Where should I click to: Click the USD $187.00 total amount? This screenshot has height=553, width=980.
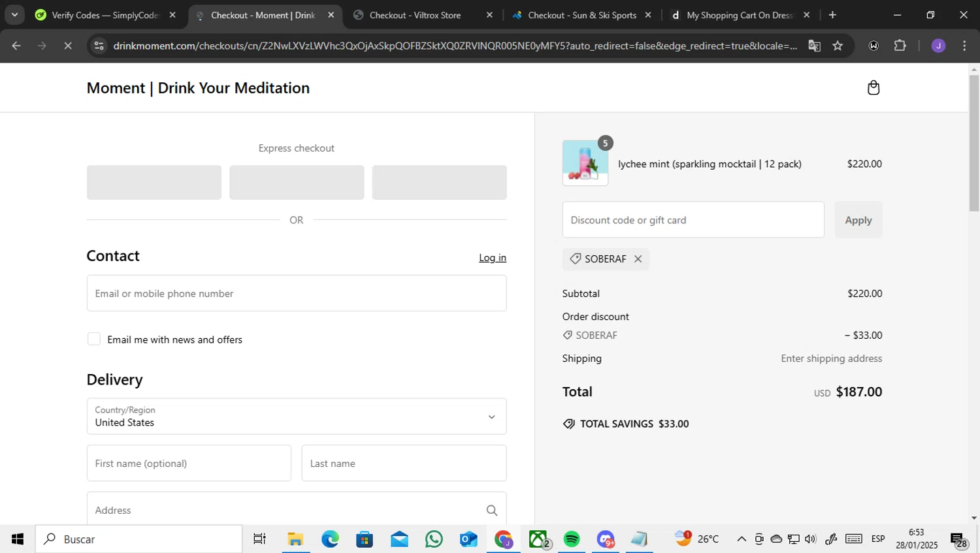click(848, 392)
